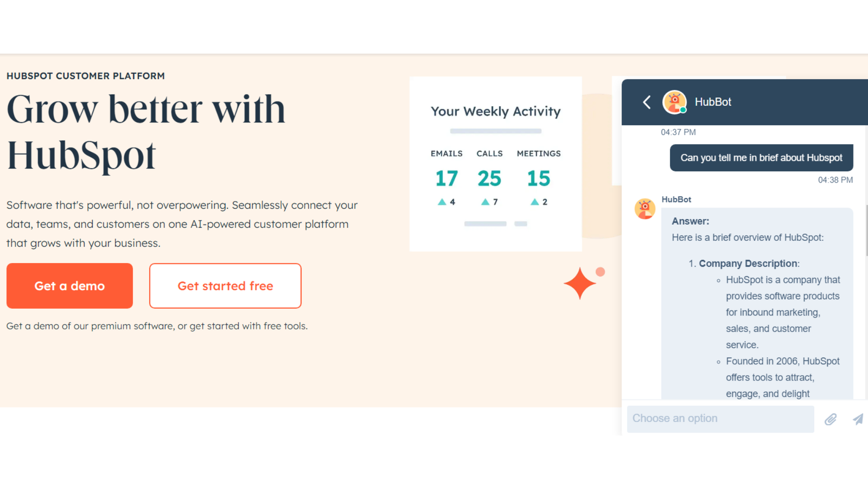868x488 pixels.
Task: Click the Company Description heading in answer
Action: pos(748,264)
